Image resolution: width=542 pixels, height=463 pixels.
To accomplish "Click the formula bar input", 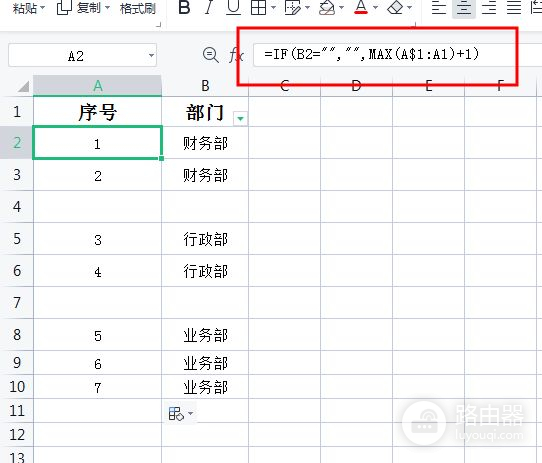I will [x=398, y=55].
